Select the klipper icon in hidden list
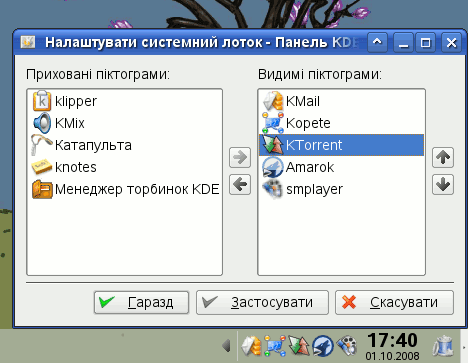This screenshot has width=468, height=363. pos(42,101)
